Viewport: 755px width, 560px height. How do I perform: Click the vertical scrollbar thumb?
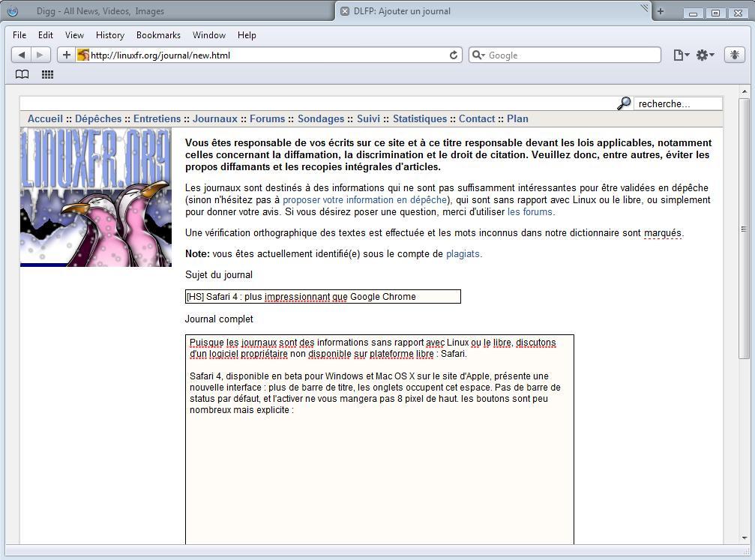coord(744,227)
